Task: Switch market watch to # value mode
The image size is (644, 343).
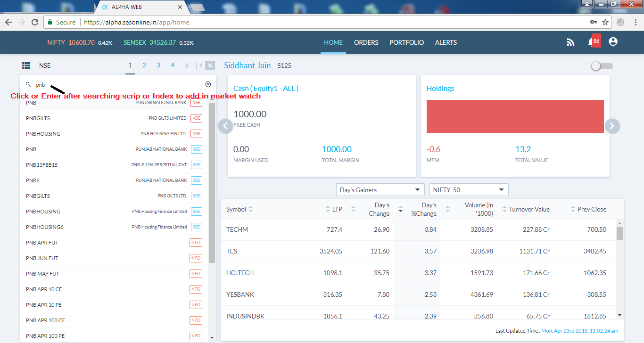Action: 201,65
